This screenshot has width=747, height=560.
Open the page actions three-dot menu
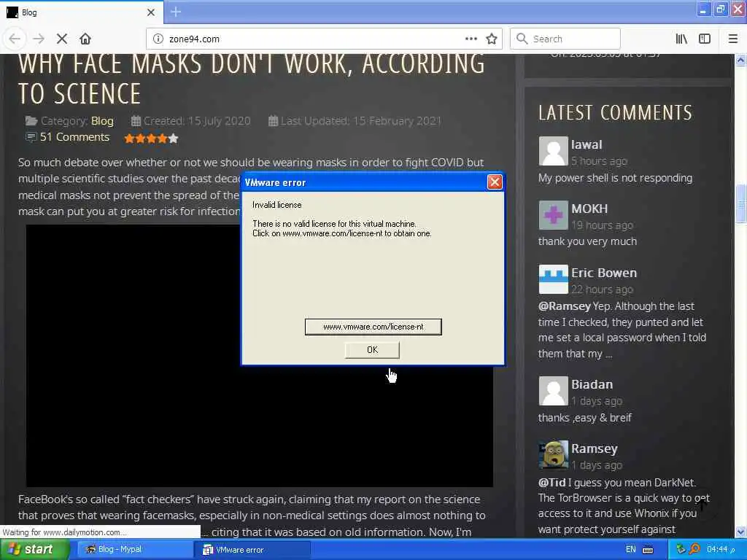(471, 39)
